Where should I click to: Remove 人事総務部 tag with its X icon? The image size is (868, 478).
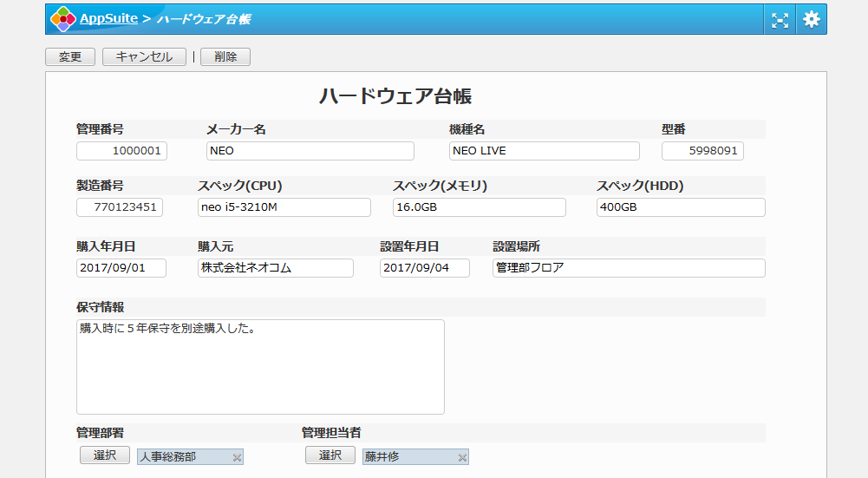[237, 457]
